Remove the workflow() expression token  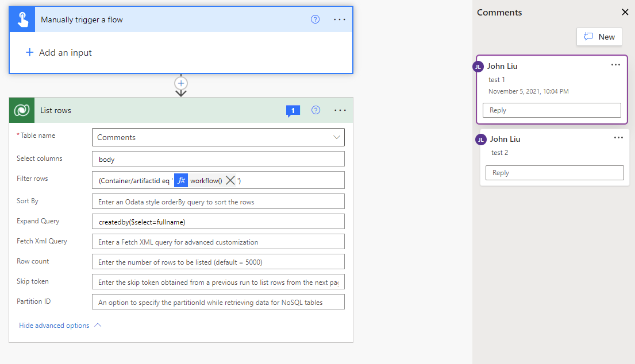tap(230, 180)
